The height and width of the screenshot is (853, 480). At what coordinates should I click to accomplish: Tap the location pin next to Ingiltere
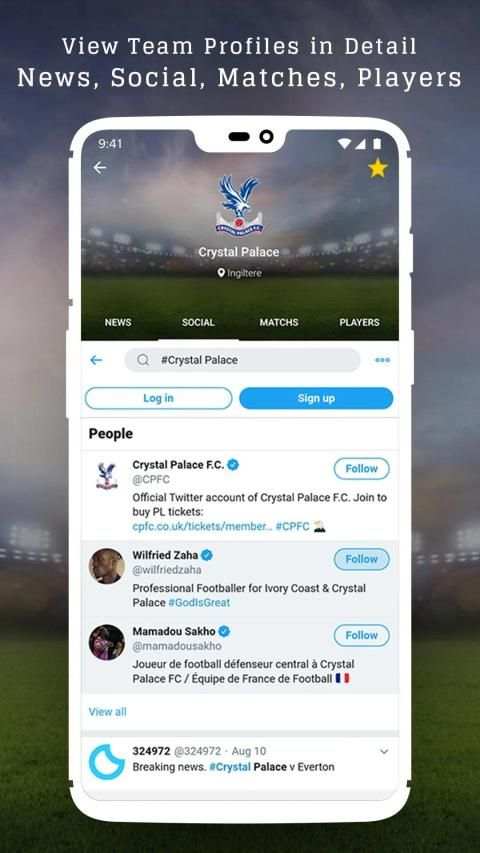[x=221, y=273]
